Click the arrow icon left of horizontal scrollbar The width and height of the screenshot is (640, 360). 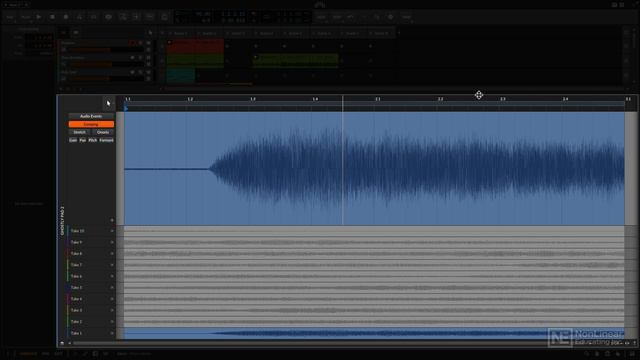pos(69,343)
